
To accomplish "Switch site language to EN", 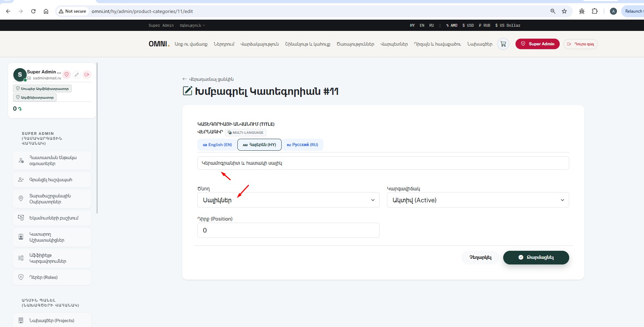I will click(422, 25).
